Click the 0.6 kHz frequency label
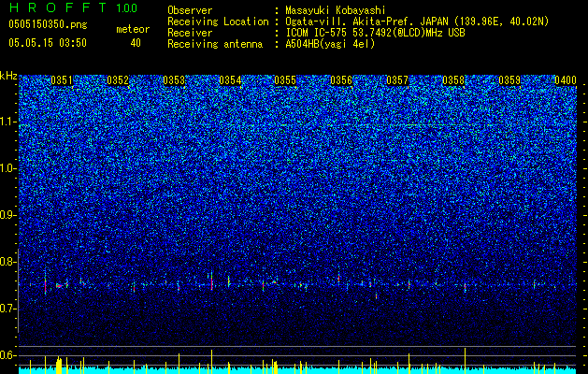The image size is (588, 374). point(8,355)
